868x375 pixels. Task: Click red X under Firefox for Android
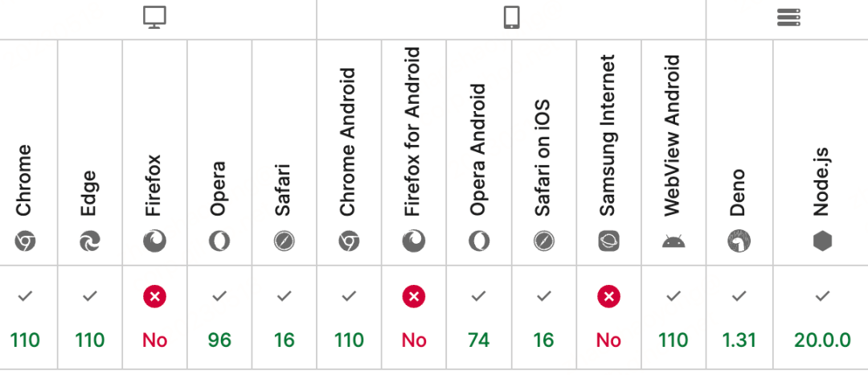[414, 297]
